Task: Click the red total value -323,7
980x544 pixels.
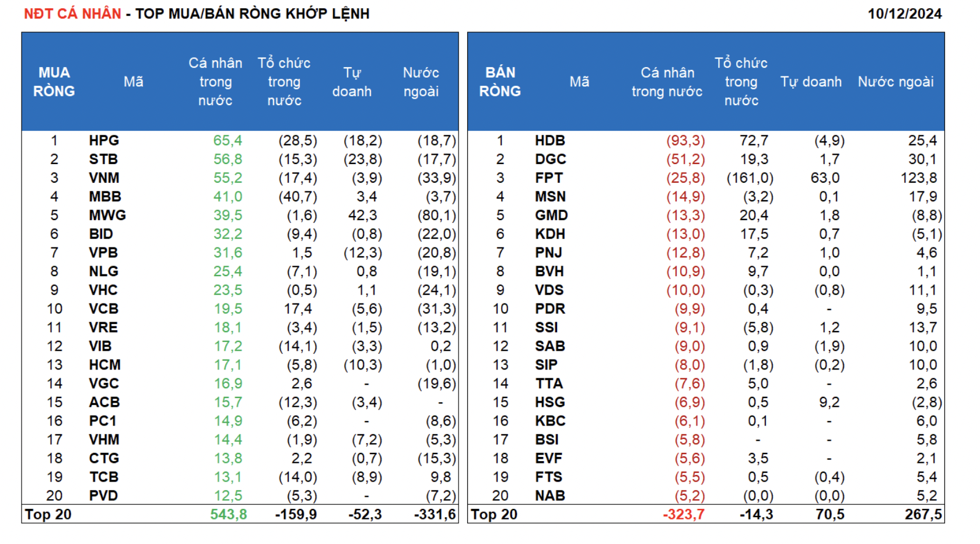Action: coord(683,514)
